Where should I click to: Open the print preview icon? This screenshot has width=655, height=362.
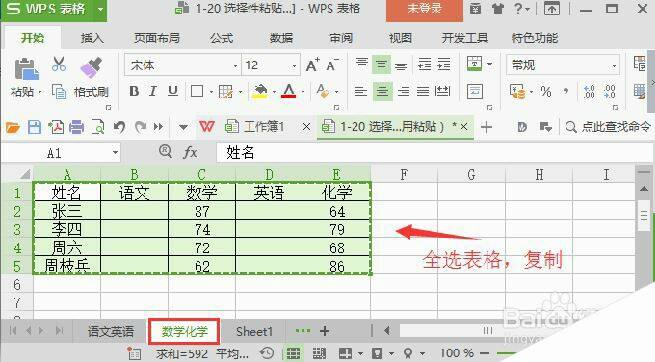pyautogui.click(x=98, y=127)
